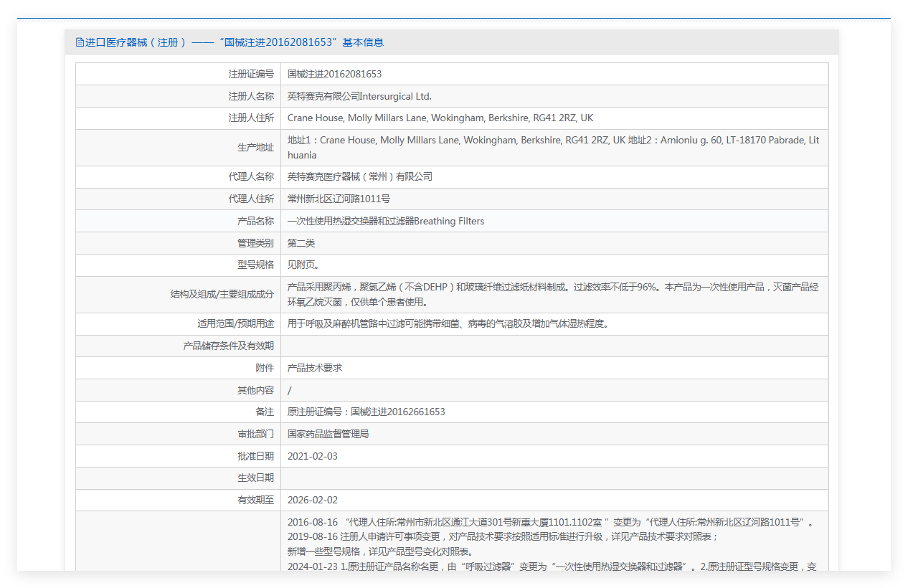Select the production address starting with 地址1
The width and height of the screenshot is (908, 588).
(x=553, y=148)
